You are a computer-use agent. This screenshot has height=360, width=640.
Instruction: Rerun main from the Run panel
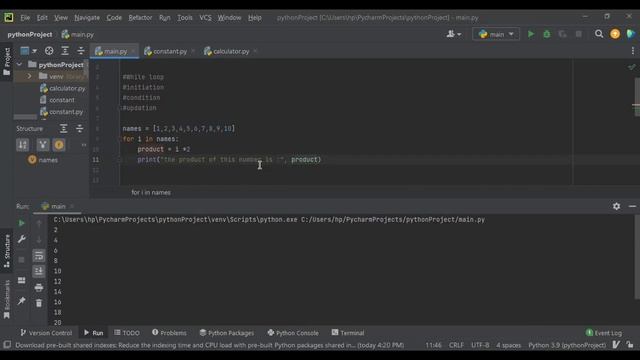click(22, 223)
